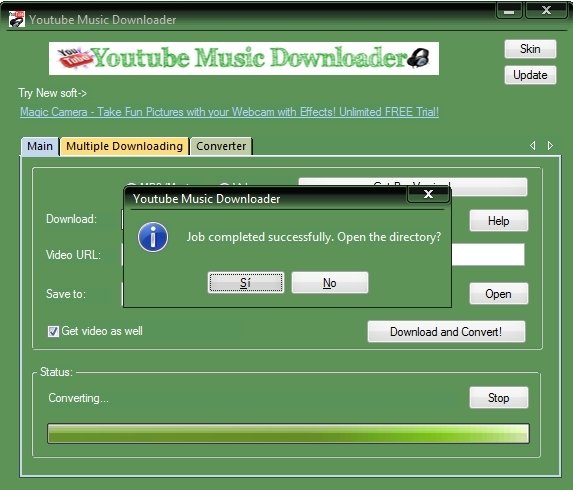Image resolution: width=573 pixels, height=490 pixels.
Task: Click the right tab scroll arrow
Action: [x=550, y=145]
